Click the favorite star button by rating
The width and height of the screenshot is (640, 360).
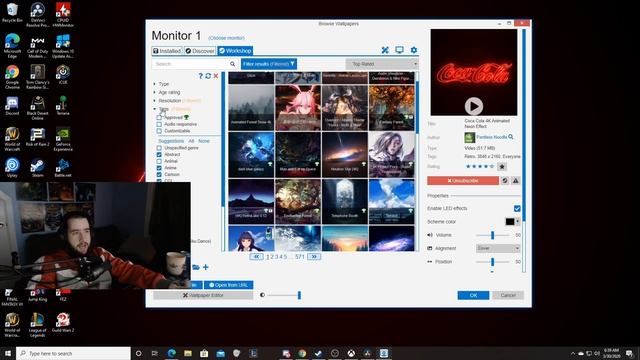[502, 167]
